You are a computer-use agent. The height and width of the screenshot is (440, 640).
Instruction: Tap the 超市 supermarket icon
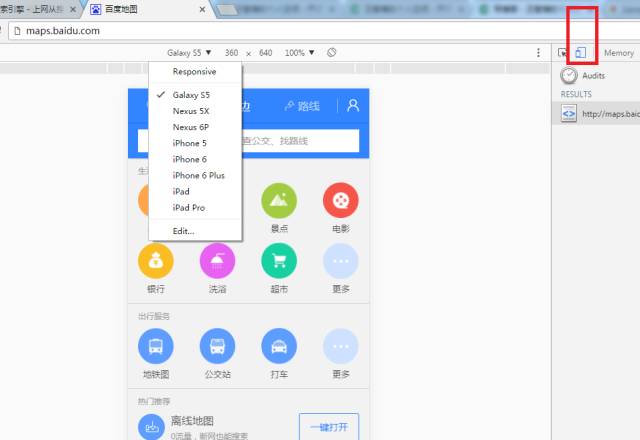[279, 261]
